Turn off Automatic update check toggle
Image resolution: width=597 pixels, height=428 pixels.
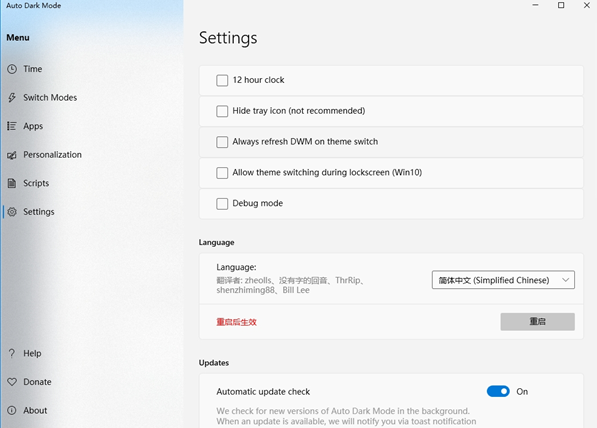[x=498, y=391]
